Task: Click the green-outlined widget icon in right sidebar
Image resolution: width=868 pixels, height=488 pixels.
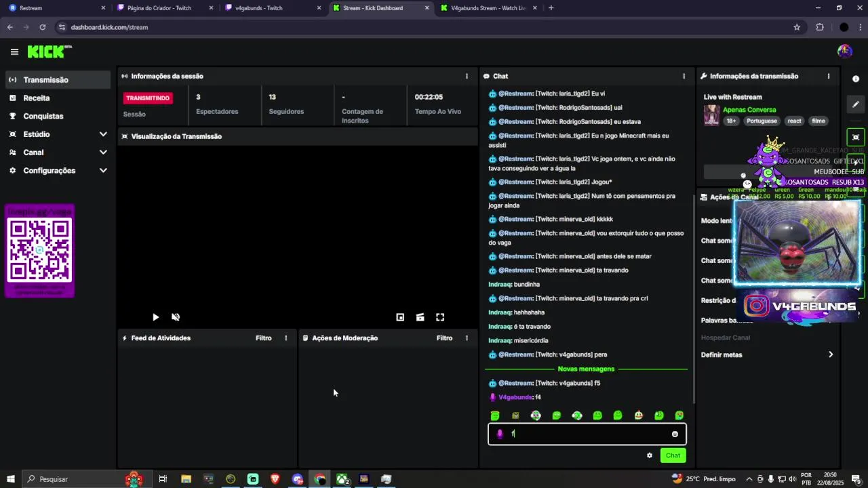Action: tap(856, 137)
